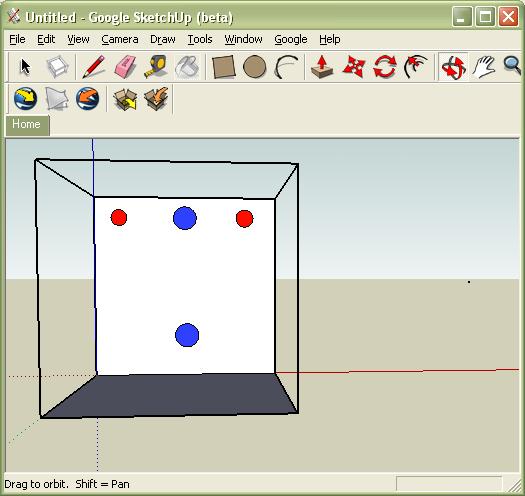The height and width of the screenshot is (496, 525).
Task: Switch to the Pan hand tool
Action: (x=484, y=67)
